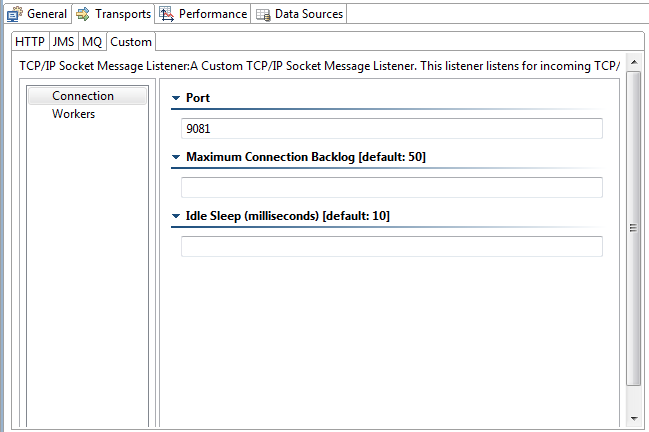Open the General tab

pyautogui.click(x=37, y=14)
